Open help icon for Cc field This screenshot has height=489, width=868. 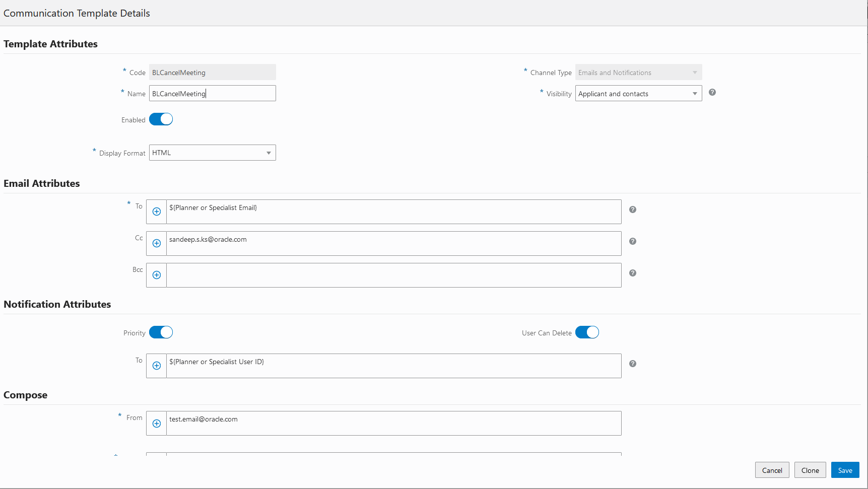[x=633, y=241]
